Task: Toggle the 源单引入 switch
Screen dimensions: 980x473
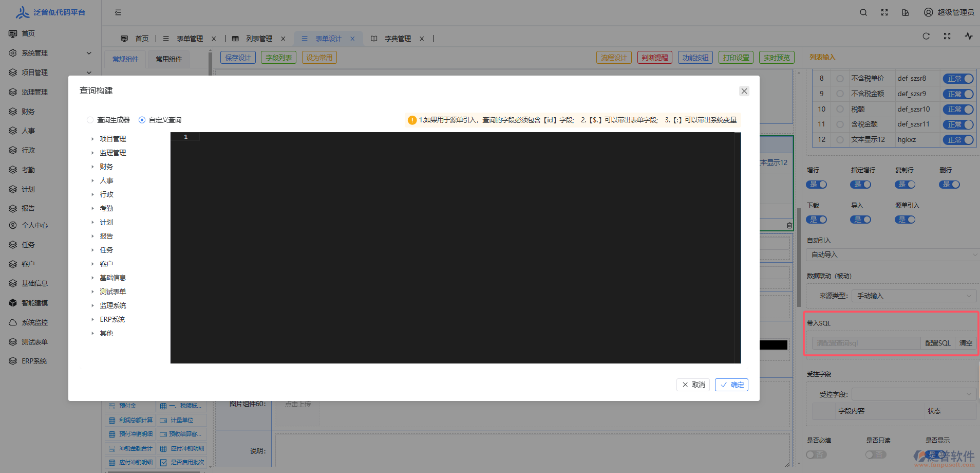Action: coord(905,220)
